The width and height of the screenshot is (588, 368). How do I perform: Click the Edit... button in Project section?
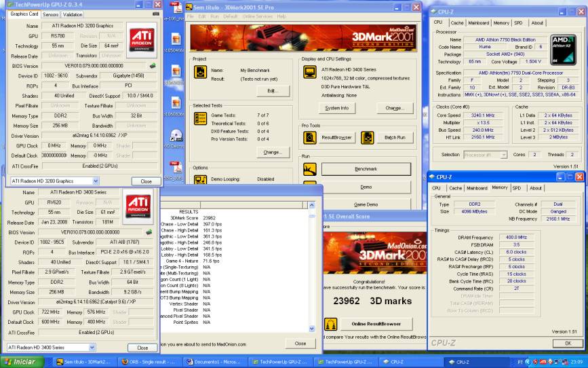coord(273,91)
